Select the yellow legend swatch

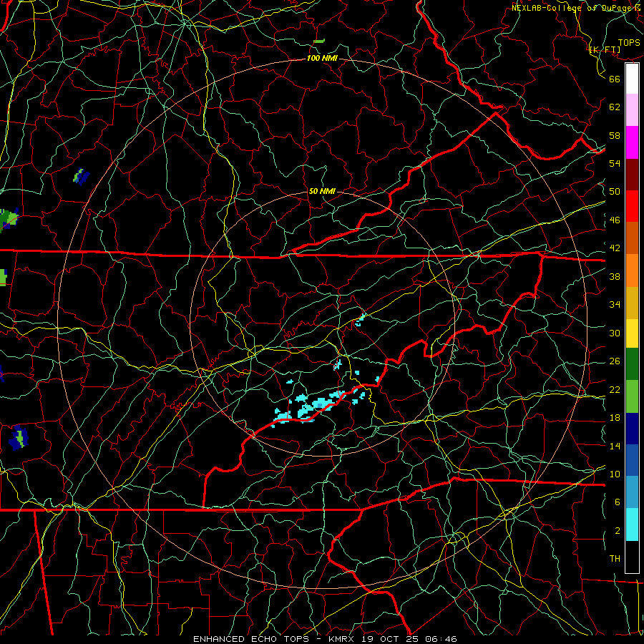coord(632,333)
